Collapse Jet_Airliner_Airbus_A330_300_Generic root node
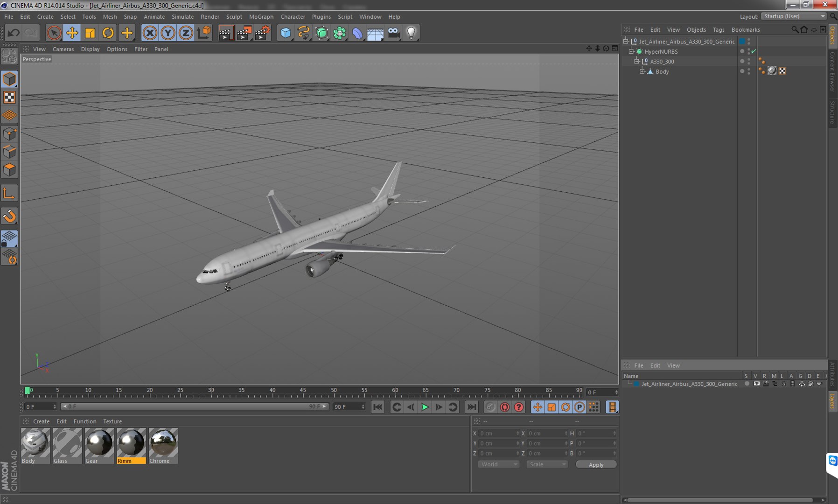838x504 pixels. (x=626, y=41)
